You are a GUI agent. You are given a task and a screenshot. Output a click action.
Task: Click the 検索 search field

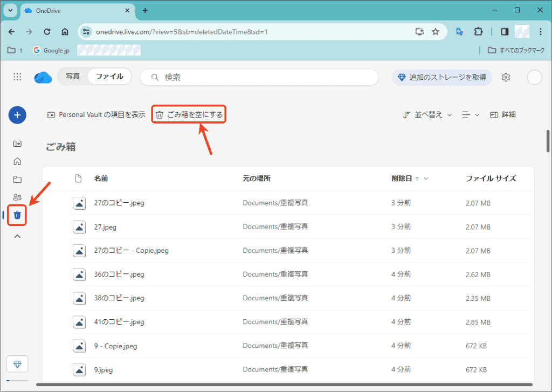pyautogui.click(x=259, y=77)
